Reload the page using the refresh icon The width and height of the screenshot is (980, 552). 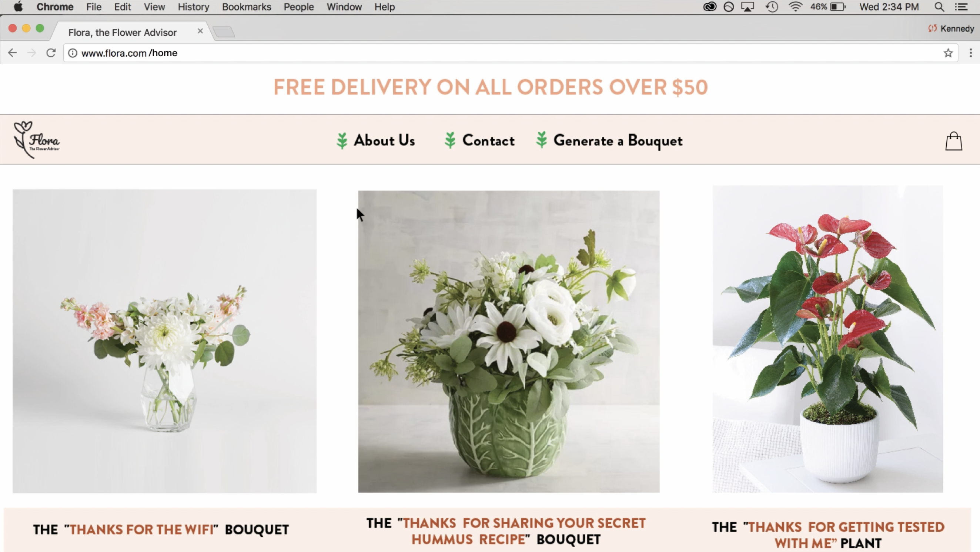[x=51, y=53]
